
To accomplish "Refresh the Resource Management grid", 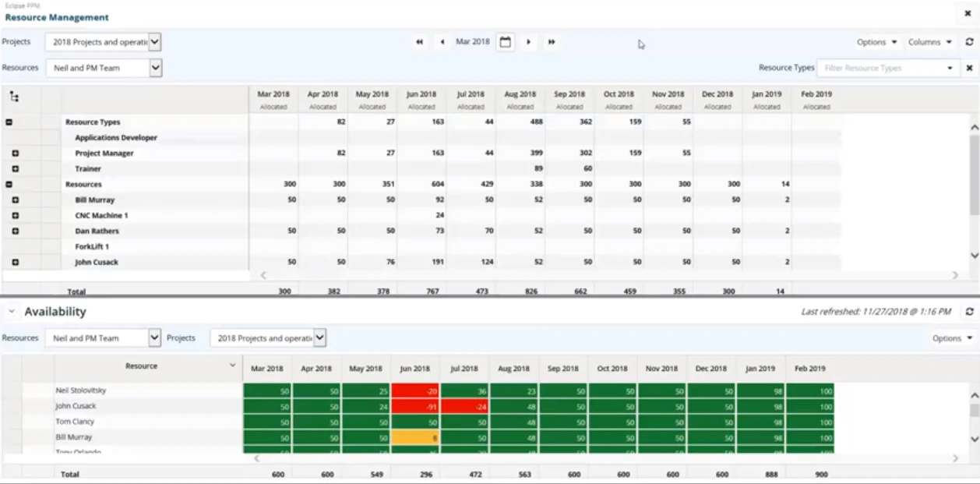I will click(x=968, y=42).
